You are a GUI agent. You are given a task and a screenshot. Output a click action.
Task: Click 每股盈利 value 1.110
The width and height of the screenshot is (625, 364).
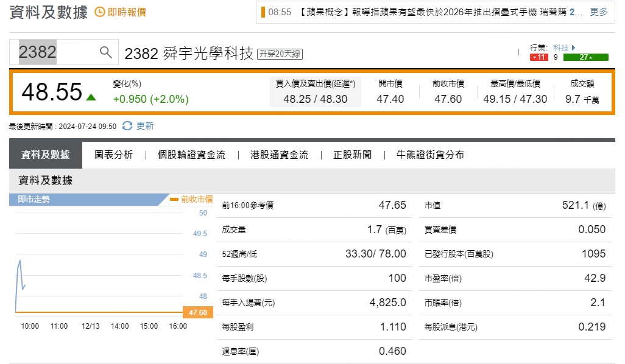pyautogui.click(x=393, y=327)
